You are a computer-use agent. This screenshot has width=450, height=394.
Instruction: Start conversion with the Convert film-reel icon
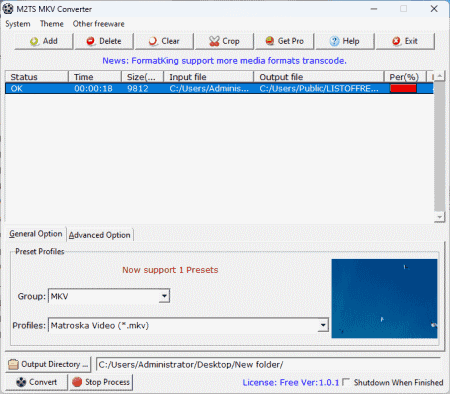[21, 382]
